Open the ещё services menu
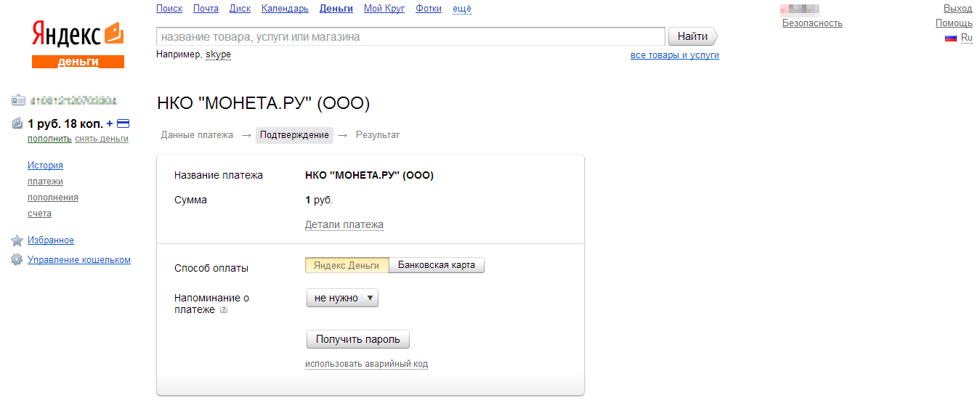 click(462, 9)
